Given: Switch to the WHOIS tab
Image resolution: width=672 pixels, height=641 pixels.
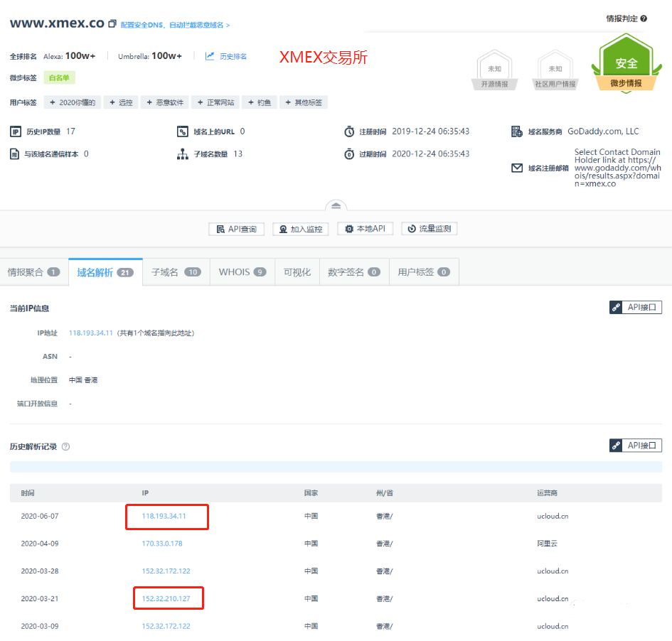Looking at the screenshot, I should [242, 272].
